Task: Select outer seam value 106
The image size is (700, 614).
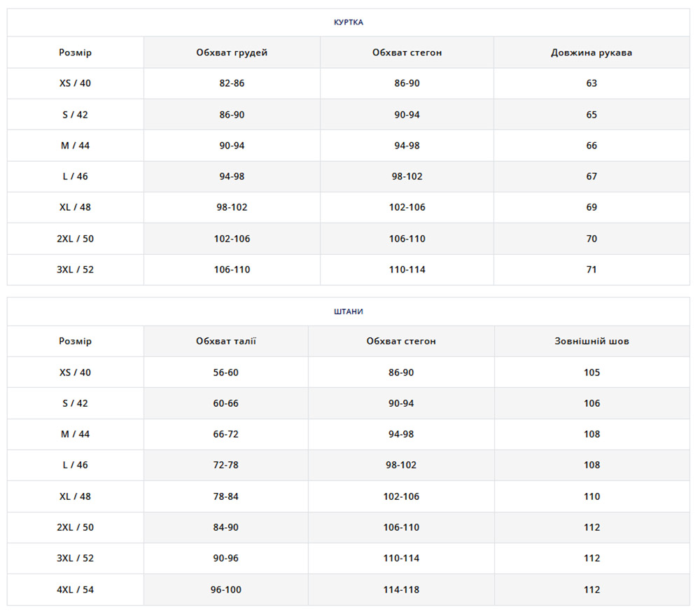Action: [591, 403]
